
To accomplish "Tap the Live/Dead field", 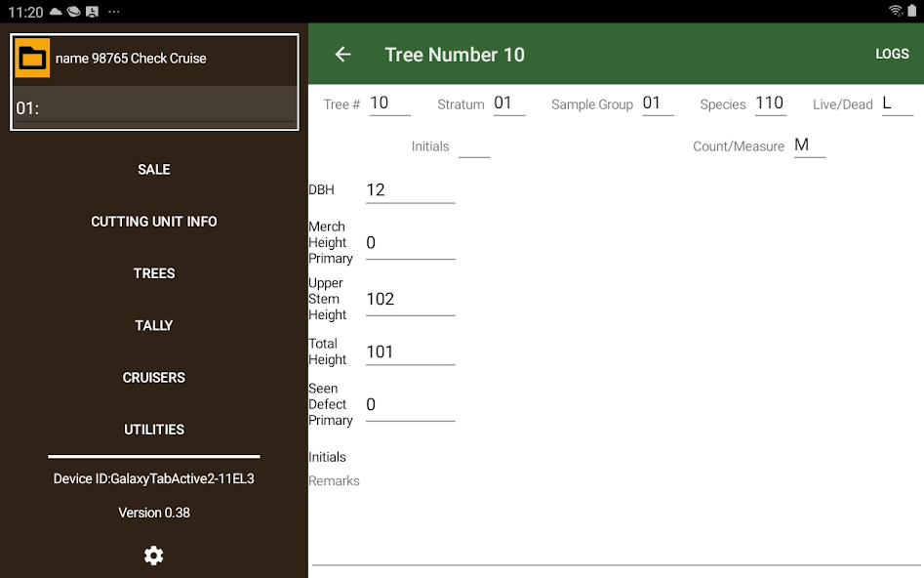I will [x=897, y=103].
